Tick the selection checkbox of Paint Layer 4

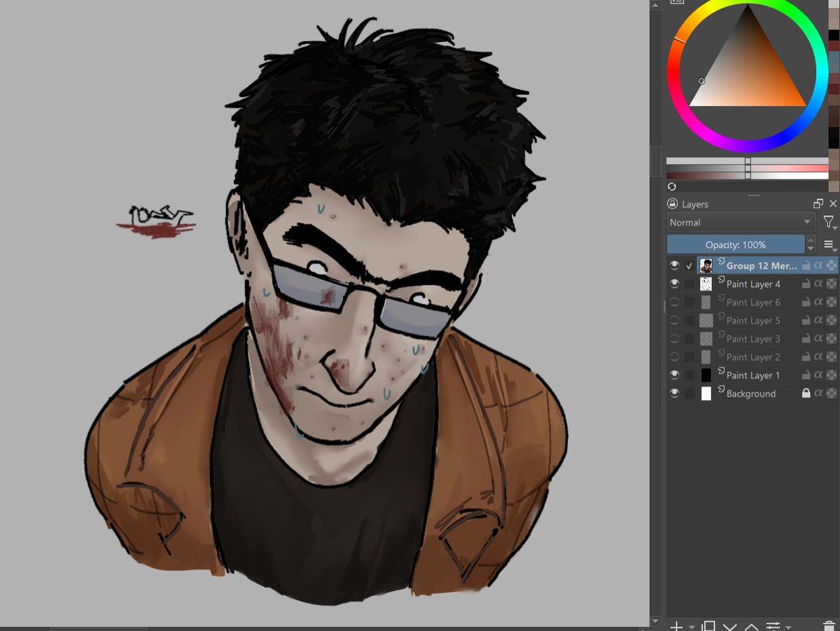point(689,284)
